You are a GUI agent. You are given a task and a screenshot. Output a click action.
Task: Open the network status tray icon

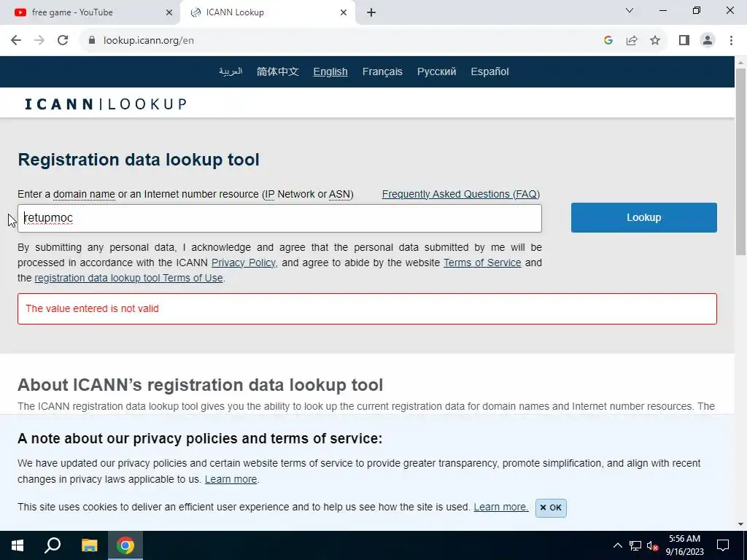pos(635,545)
